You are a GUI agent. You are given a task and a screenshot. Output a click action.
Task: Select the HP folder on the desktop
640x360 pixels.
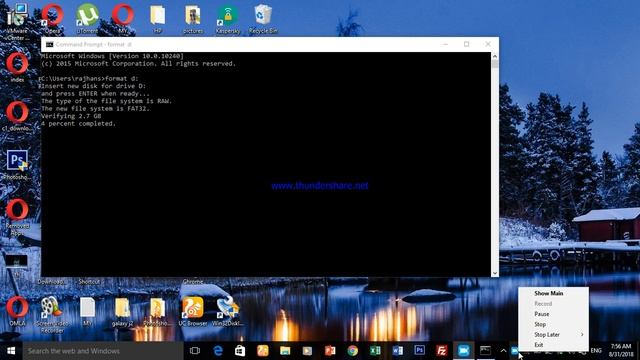click(x=158, y=18)
